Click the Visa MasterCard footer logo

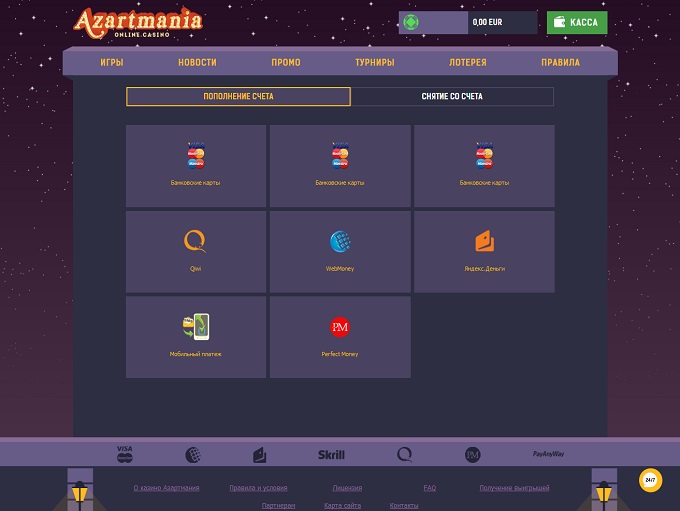point(124,454)
